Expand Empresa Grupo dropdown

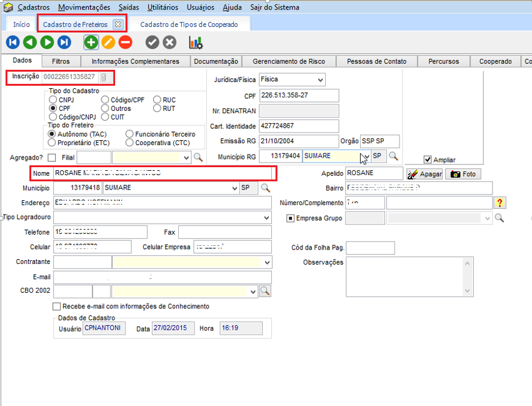tap(487, 218)
